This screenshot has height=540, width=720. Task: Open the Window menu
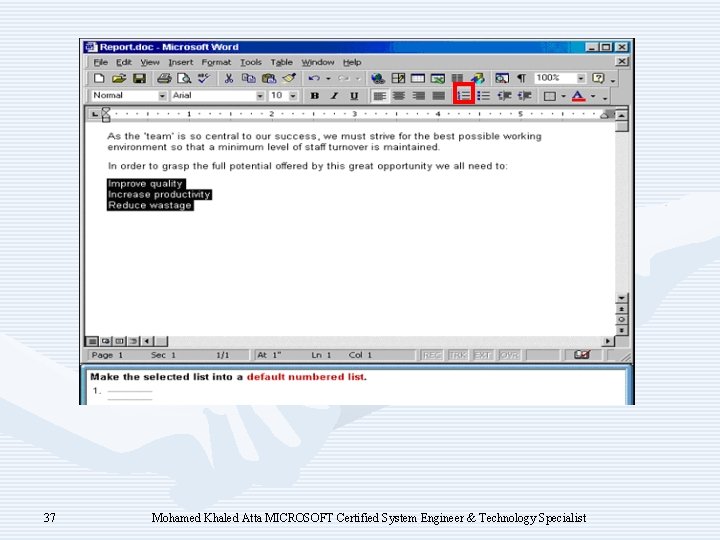click(318, 62)
